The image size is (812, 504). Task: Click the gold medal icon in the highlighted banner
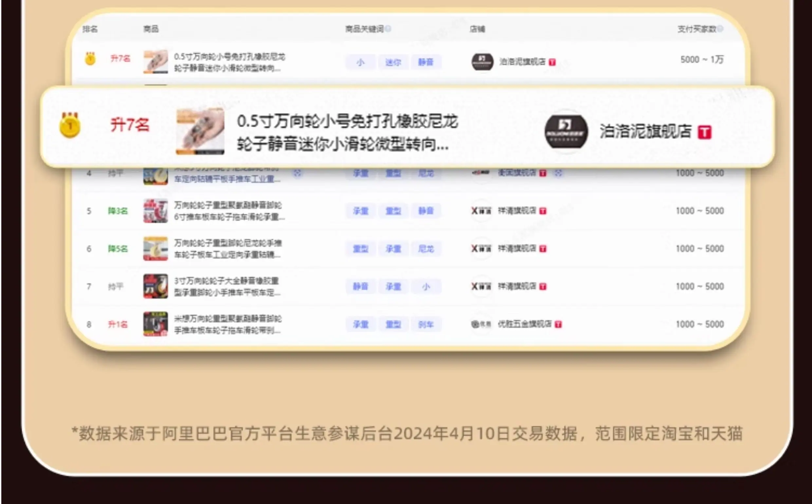click(70, 125)
